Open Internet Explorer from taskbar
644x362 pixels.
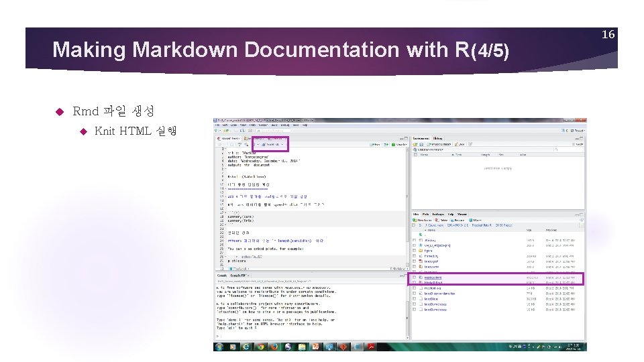(x=246, y=347)
